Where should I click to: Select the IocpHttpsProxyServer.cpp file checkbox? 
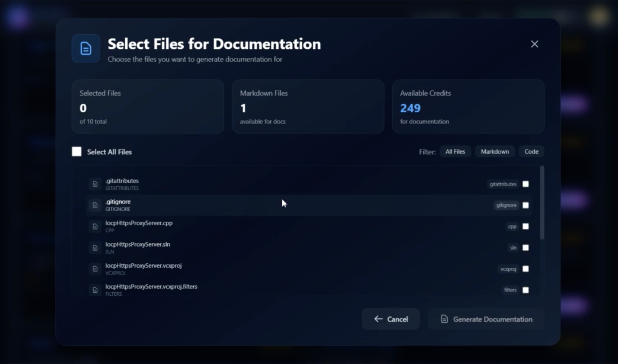(x=526, y=226)
